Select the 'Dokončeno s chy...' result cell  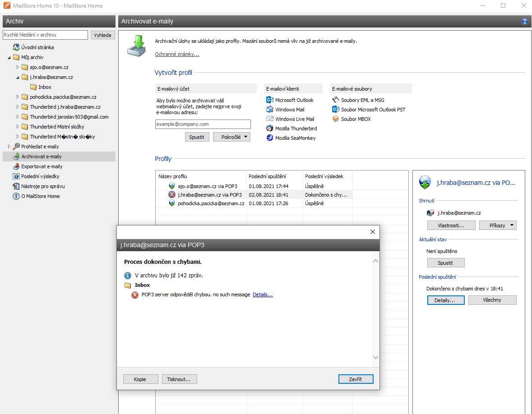click(x=328, y=195)
